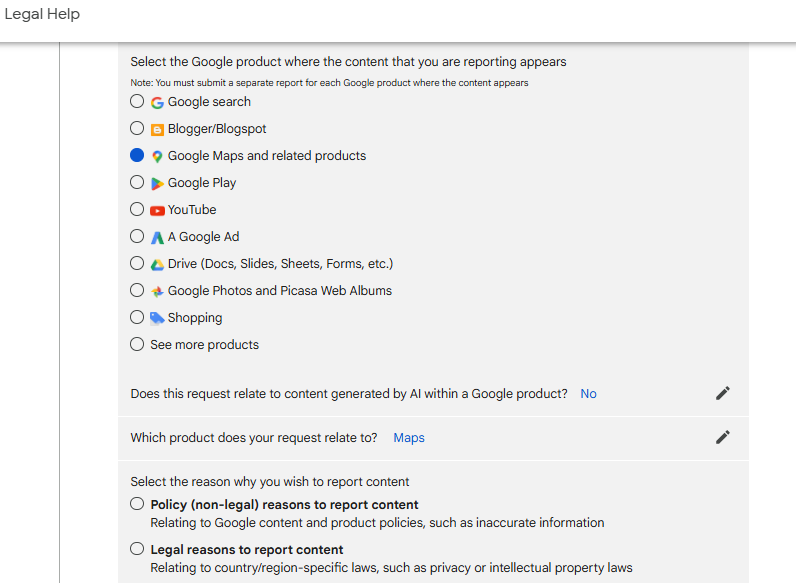796x583 pixels.
Task: Click the blue Shopping tag icon
Action: point(157,318)
